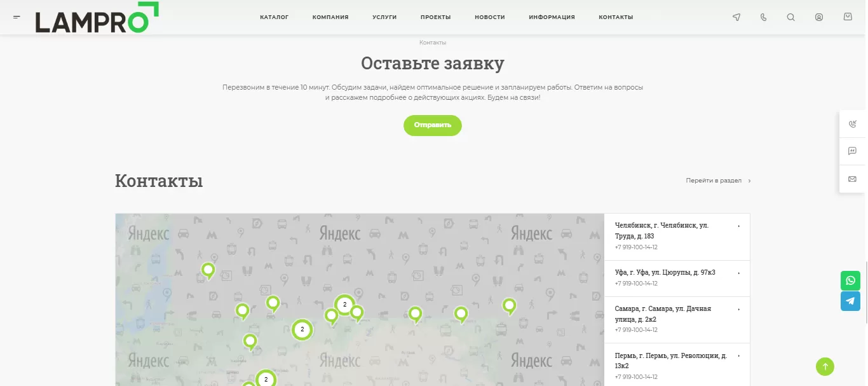Click the phone icon in header
This screenshot has height=386, width=868.
(x=763, y=17)
